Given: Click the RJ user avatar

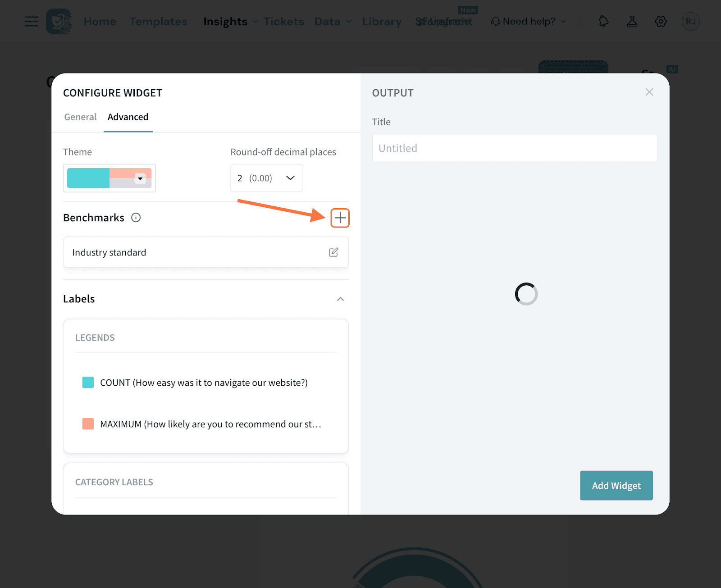Looking at the screenshot, I should point(690,21).
